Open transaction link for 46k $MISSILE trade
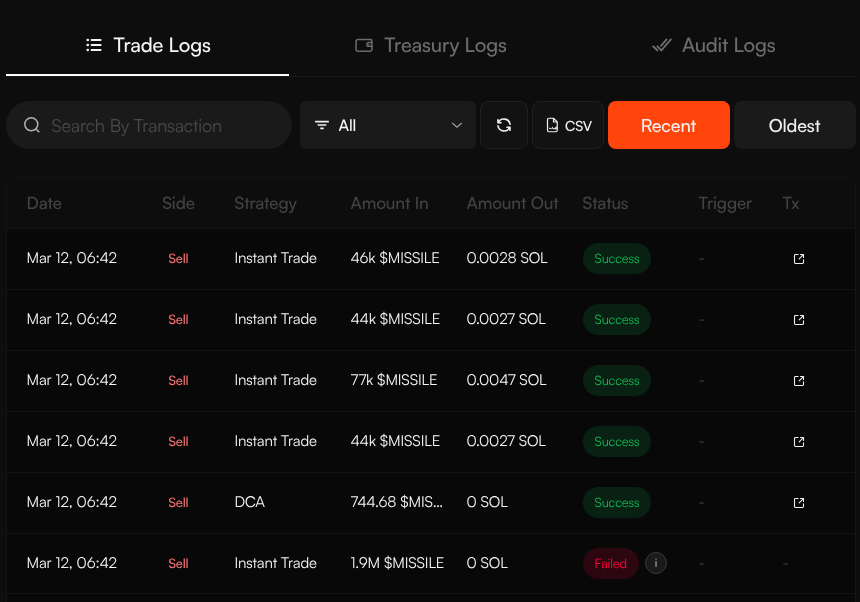This screenshot has width=860, height=602. point(798,259)
